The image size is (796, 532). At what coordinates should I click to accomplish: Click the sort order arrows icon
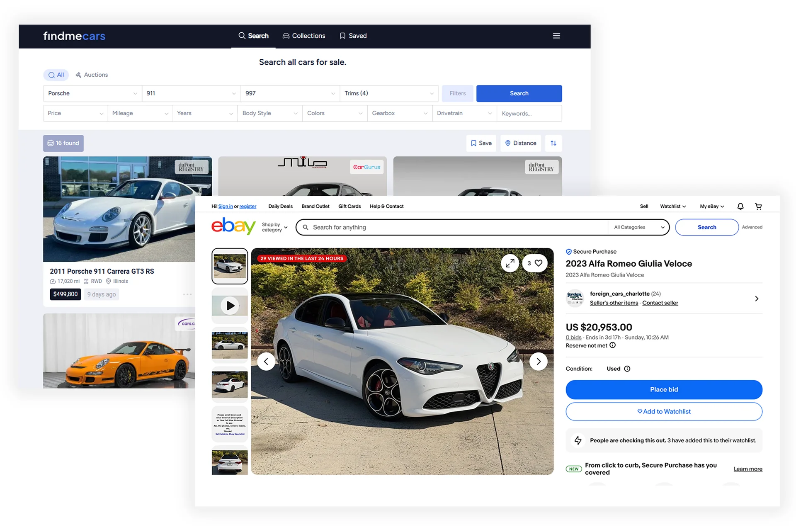pos(553,143)
